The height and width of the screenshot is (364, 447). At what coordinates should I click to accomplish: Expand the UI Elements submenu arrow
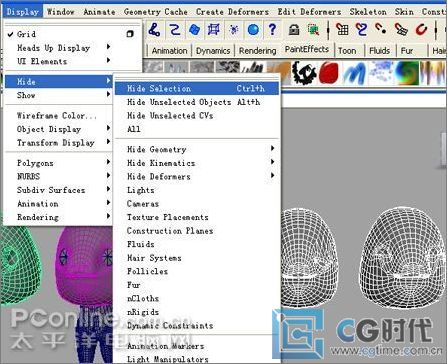pyautogui.click(x=108, y=60)
